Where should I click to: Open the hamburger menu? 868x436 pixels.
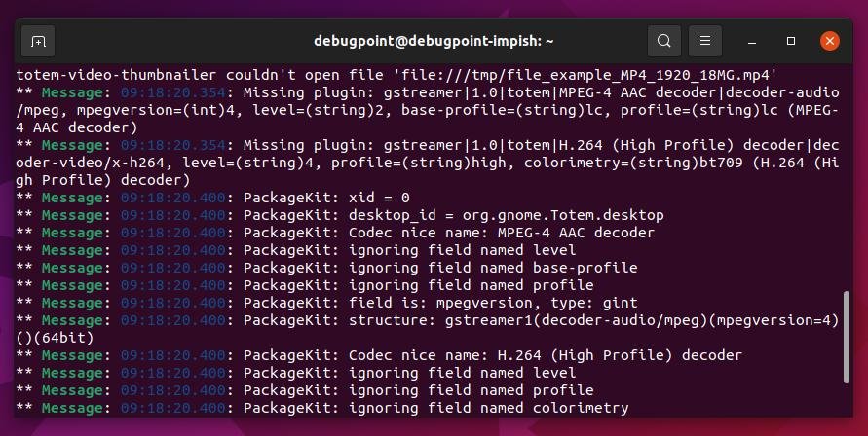[x=704, y=41]
